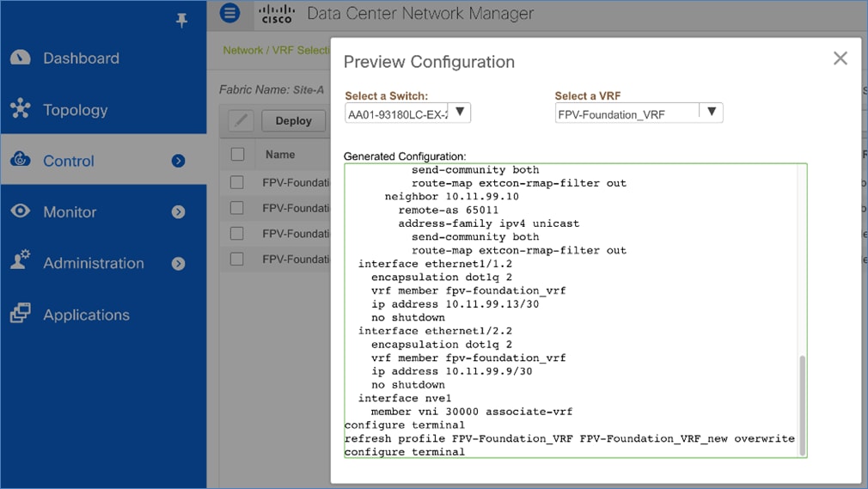Open the Administration menu item
This screenshot has width=868, height=489.
click(x=94, y=263)
